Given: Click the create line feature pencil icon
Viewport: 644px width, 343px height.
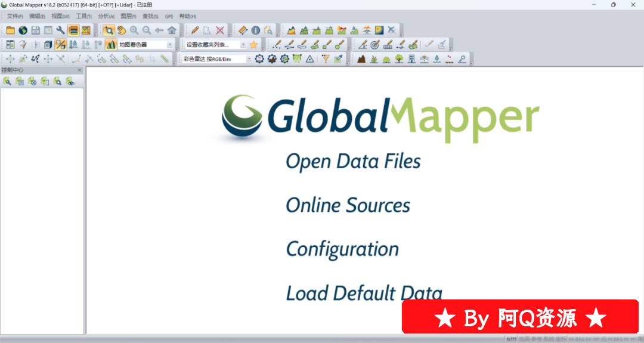Looking at the screenshot, I should (x=290, y=44).
